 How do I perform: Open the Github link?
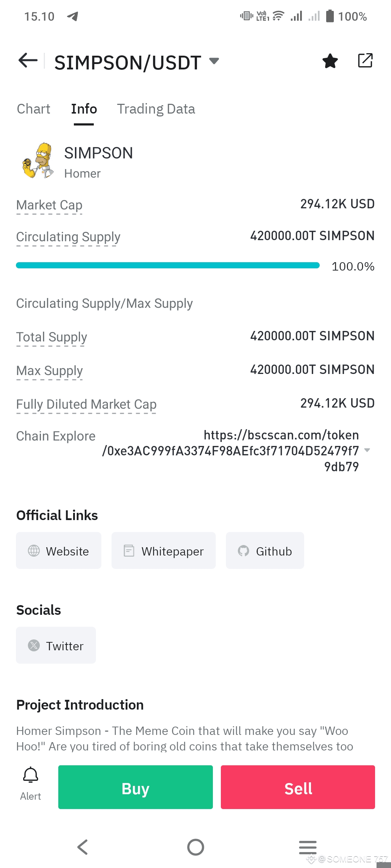coord(265,550)
